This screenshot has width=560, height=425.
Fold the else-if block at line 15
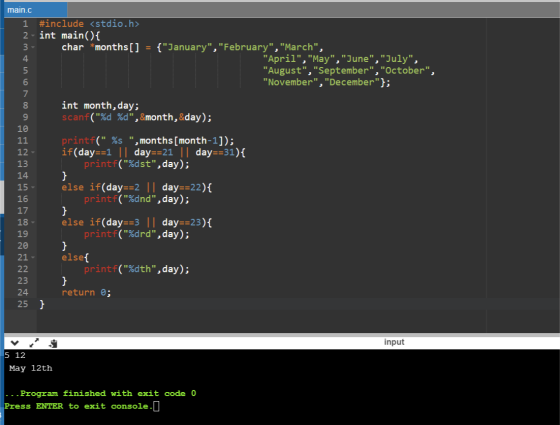pyautogui.click(x=33, y=187)
